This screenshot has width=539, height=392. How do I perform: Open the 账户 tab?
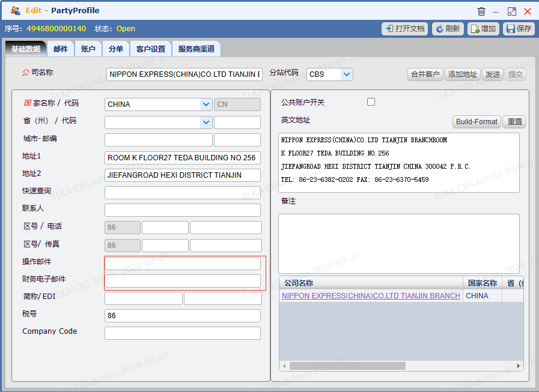pos(88,49)
